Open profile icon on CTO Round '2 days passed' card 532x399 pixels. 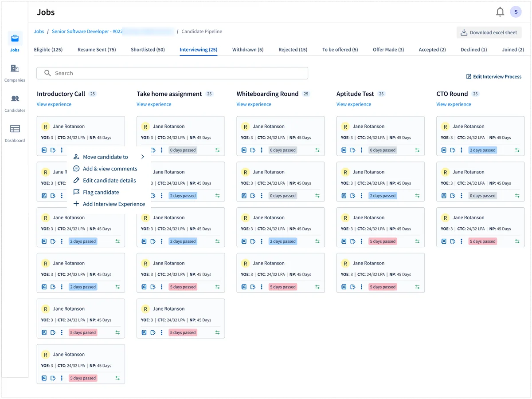point(444,150)
